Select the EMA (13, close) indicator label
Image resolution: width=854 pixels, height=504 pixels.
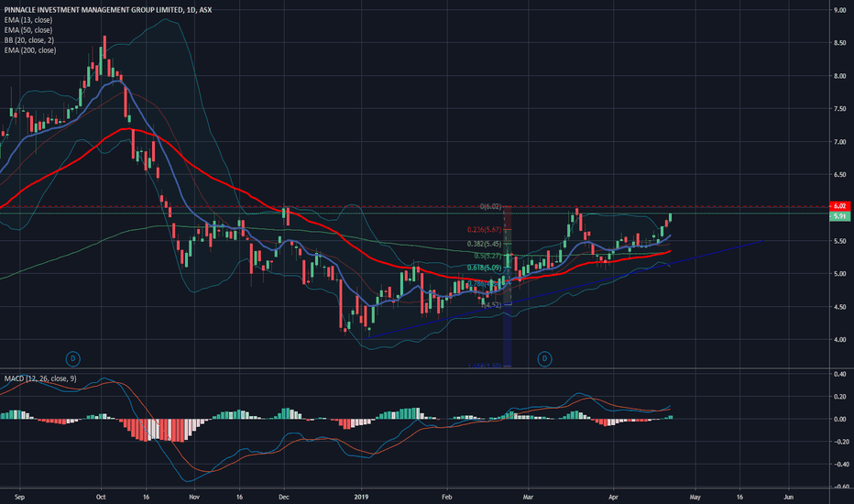28,20
